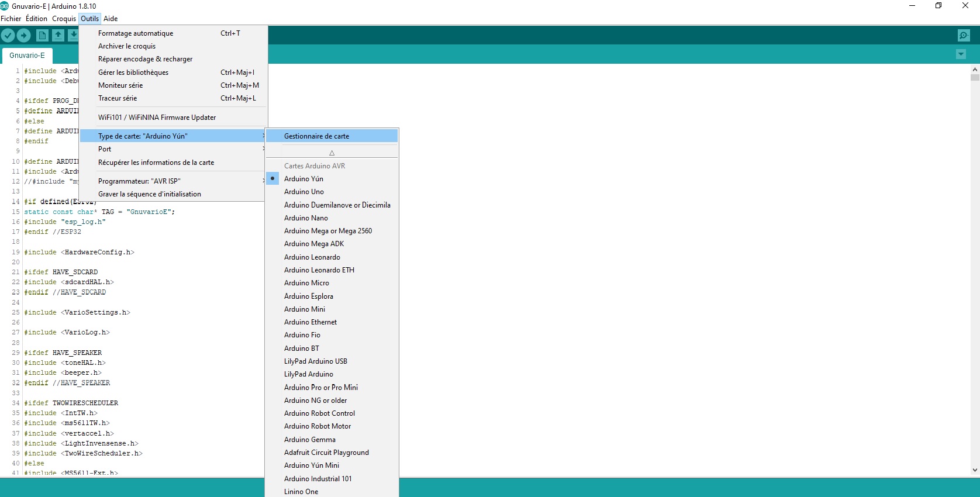Click the Verify sketch checkmark icon
980x497 pixels.
pos(8,36)
